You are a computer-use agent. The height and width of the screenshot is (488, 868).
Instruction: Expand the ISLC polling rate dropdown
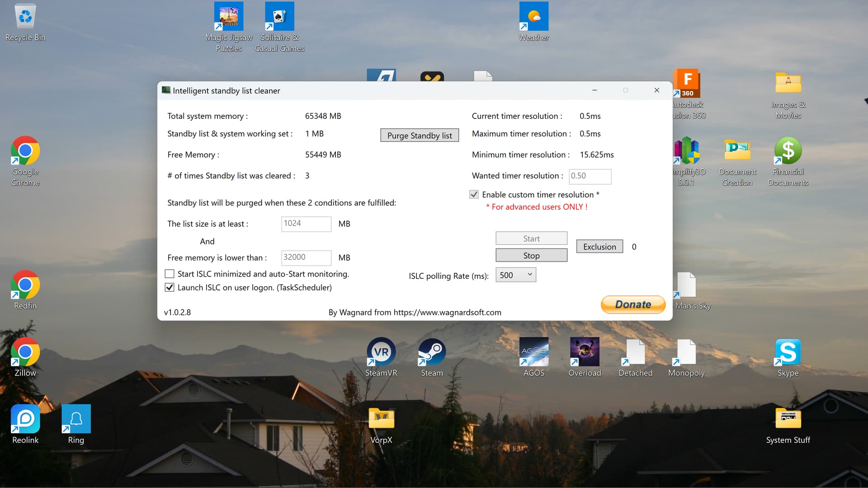[x=516, y=275]
